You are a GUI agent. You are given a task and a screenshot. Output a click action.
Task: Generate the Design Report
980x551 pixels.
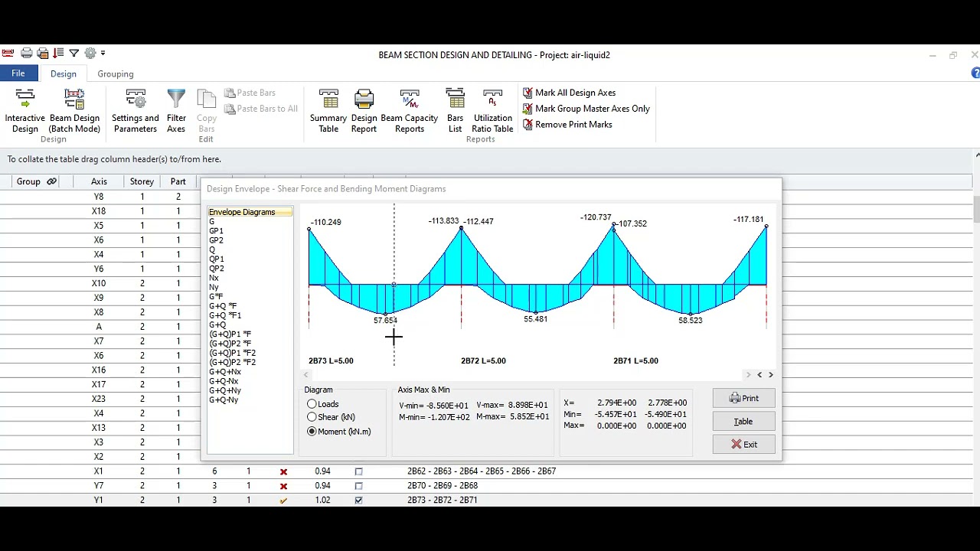click(364, 111)
